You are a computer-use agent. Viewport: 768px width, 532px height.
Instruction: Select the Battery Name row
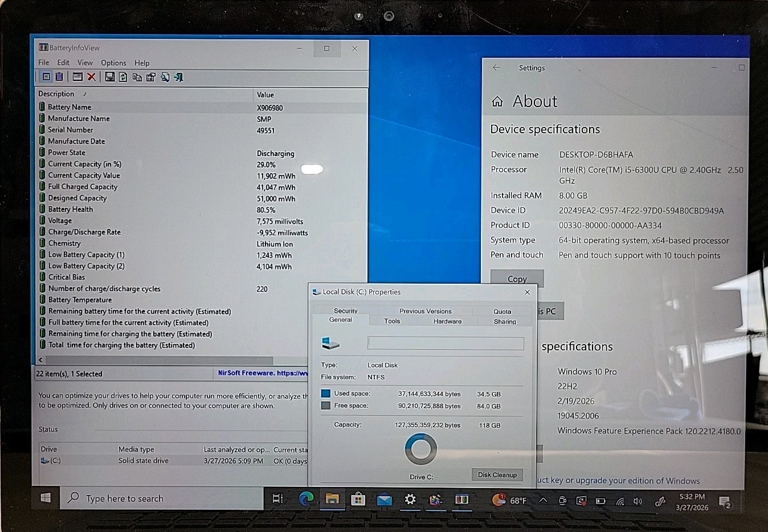point(202,107)
